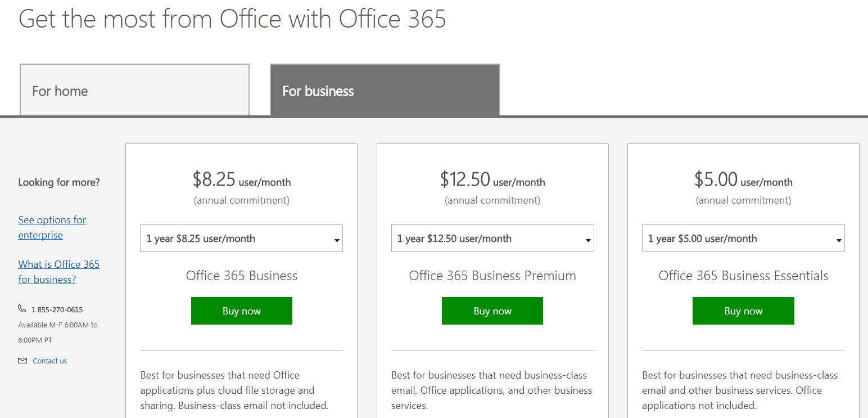Click the envelope icon beside Contact us
This screenshot has width=868, height=418.
point(22,361)
